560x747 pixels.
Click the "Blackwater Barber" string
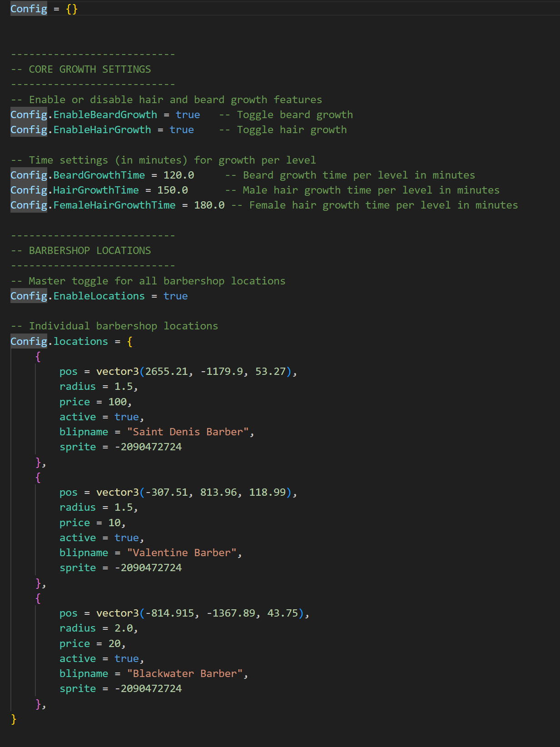tap(185, 673)
